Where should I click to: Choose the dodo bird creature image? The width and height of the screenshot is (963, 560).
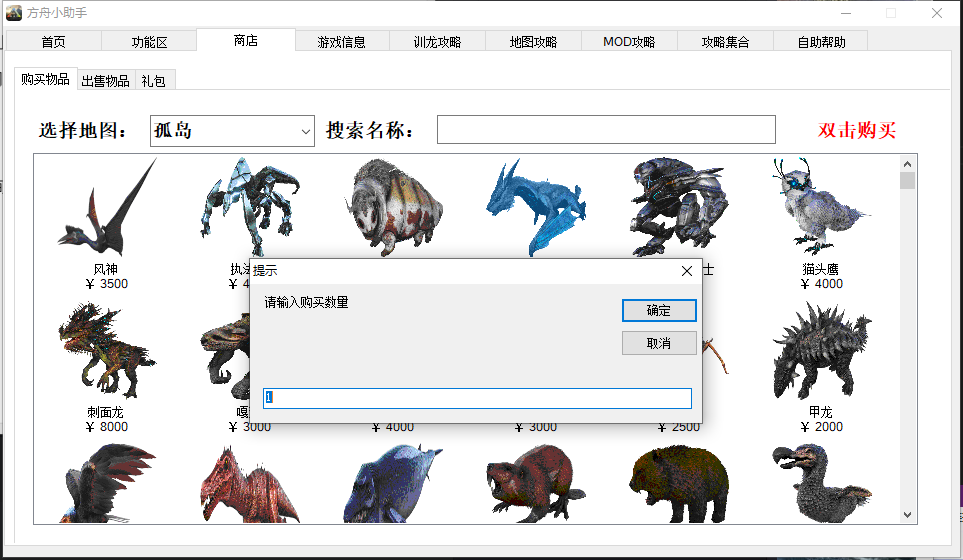[x=820, y=484]
